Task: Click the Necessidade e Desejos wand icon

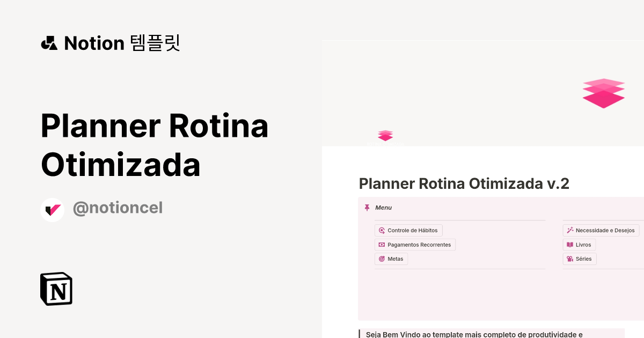Action: pyautogui.click(x=569, y=230)
